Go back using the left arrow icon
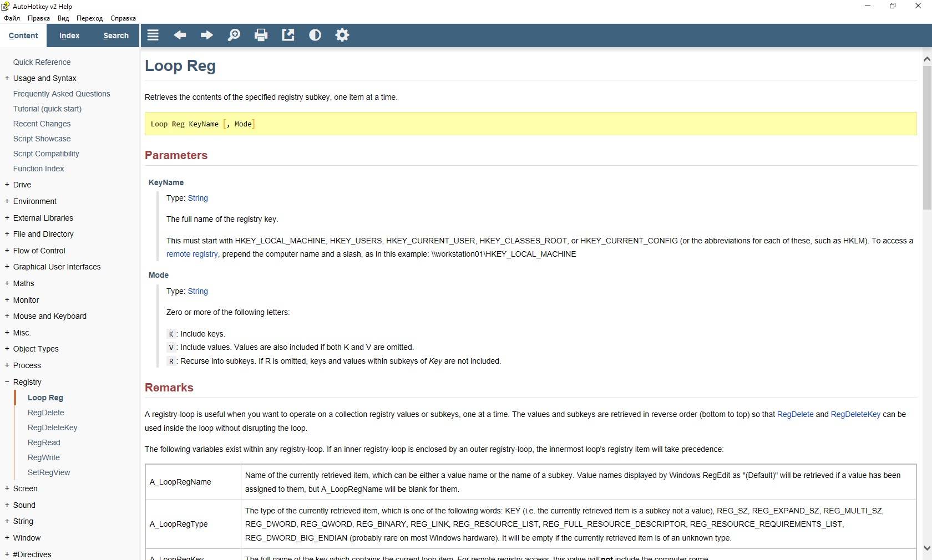 click(180, 35)
